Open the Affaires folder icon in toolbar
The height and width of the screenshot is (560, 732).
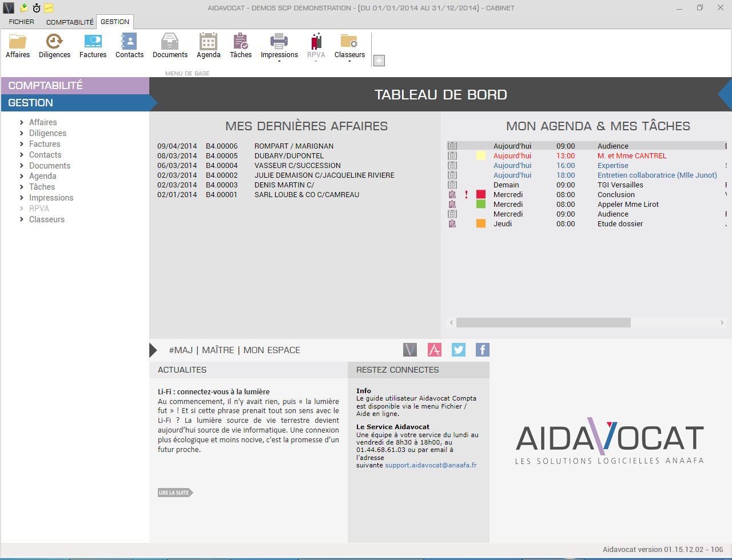[18, 41]
